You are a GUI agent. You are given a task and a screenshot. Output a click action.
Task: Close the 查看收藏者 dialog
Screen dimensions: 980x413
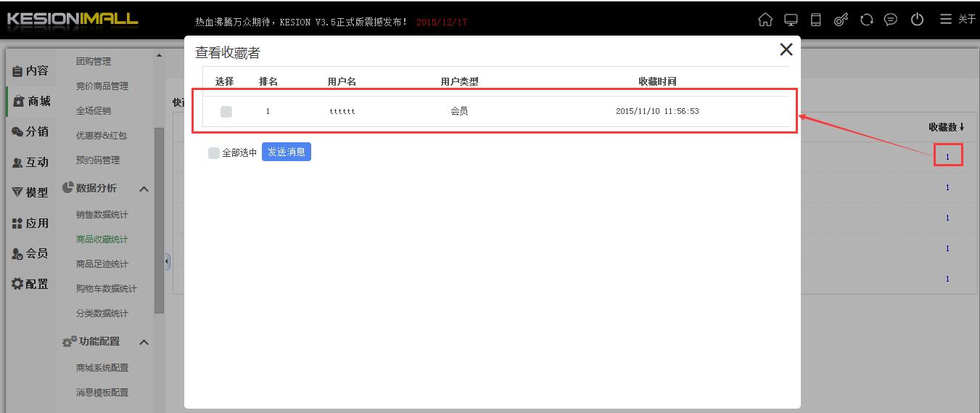click(786, 49)
